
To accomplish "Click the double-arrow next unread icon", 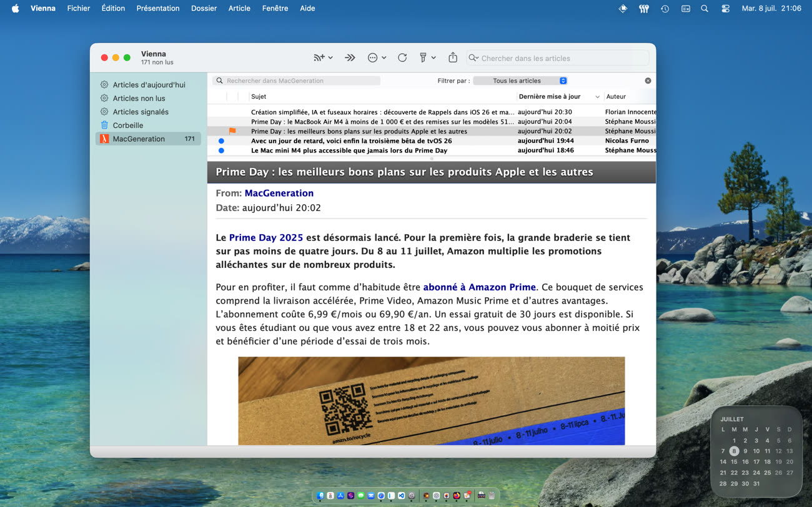I will [x=350, y=57].
